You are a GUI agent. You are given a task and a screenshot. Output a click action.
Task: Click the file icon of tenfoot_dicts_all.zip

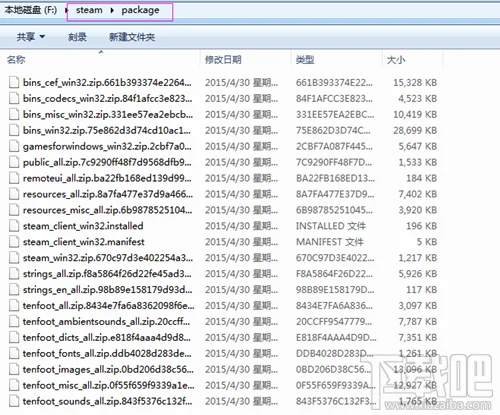click(14, 338)
